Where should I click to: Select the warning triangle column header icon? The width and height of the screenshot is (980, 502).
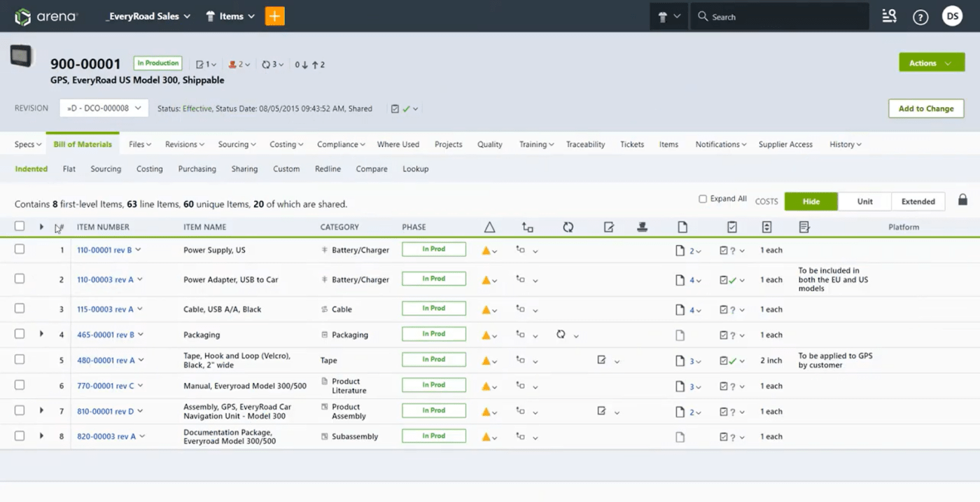pyautogui.click(x=489, y=227)
